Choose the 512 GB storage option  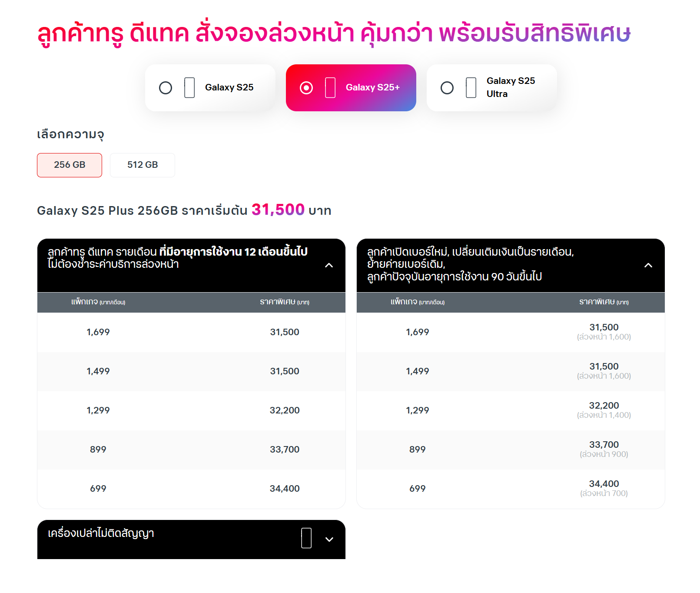click(x=143, y=165)
